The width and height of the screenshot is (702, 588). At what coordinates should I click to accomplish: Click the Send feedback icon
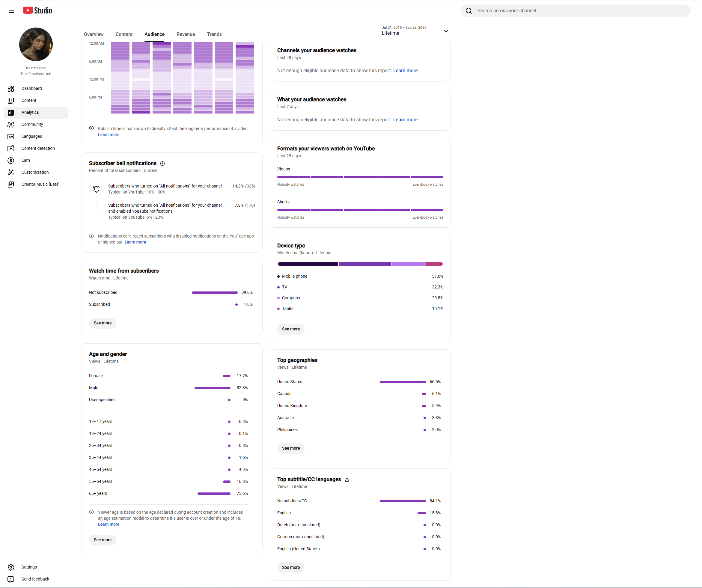pyautogui.click(x=11, y=579)
